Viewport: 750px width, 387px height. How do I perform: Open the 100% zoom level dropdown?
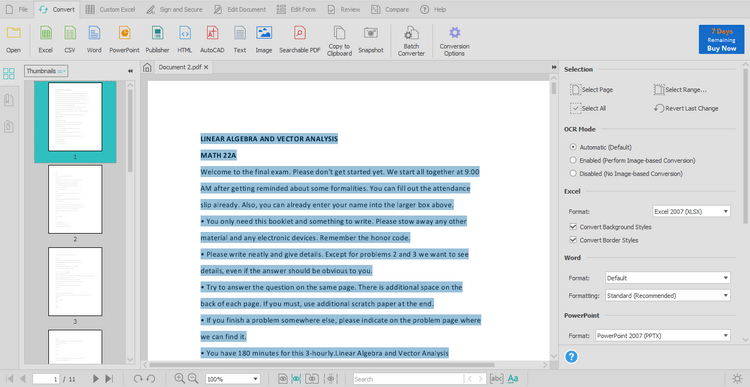coord(232,379)
